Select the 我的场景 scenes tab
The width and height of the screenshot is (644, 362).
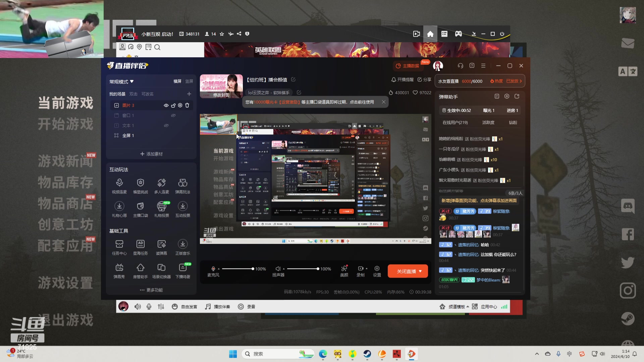point(117,94)
